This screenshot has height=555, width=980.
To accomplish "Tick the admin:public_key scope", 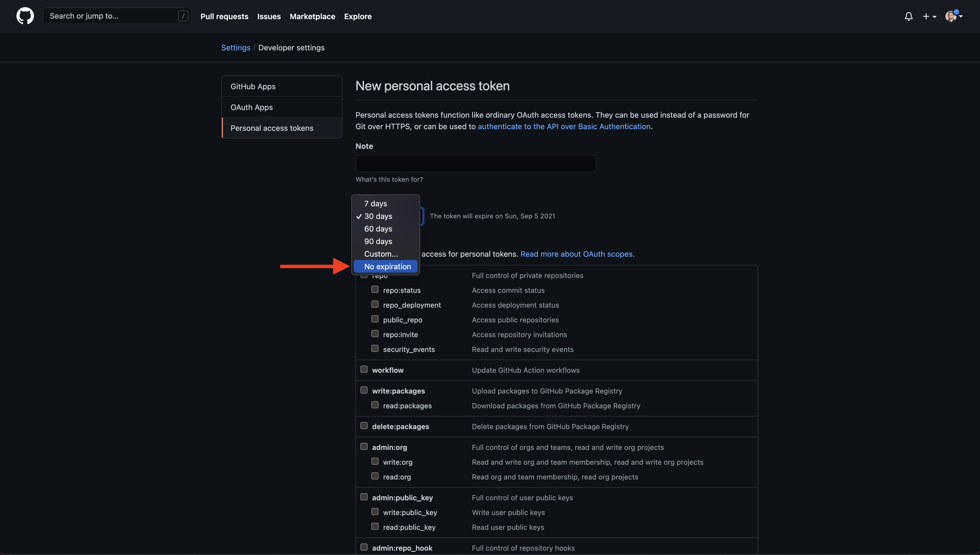I will 364,497.
